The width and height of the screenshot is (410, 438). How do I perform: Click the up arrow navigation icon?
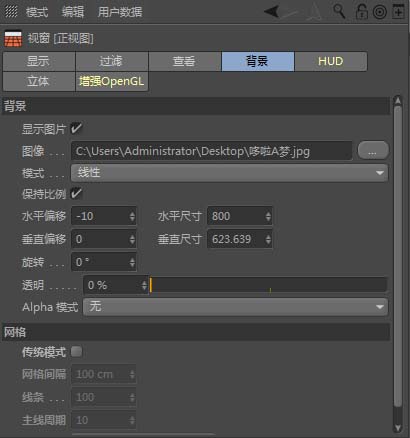[x=313, y=12]
